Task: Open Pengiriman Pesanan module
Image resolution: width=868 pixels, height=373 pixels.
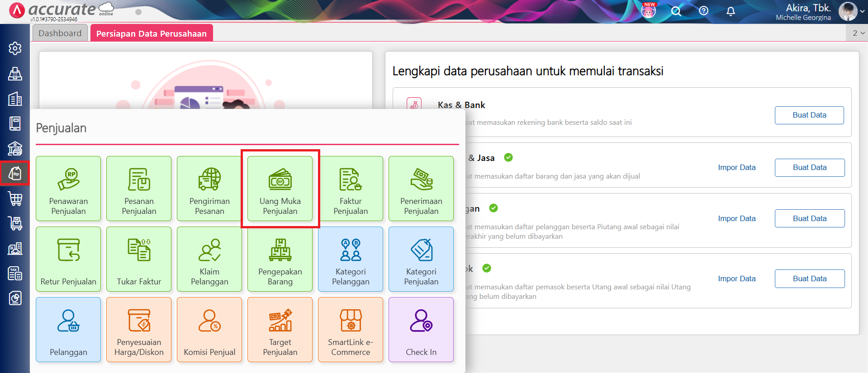Action: tap(209, 189)
